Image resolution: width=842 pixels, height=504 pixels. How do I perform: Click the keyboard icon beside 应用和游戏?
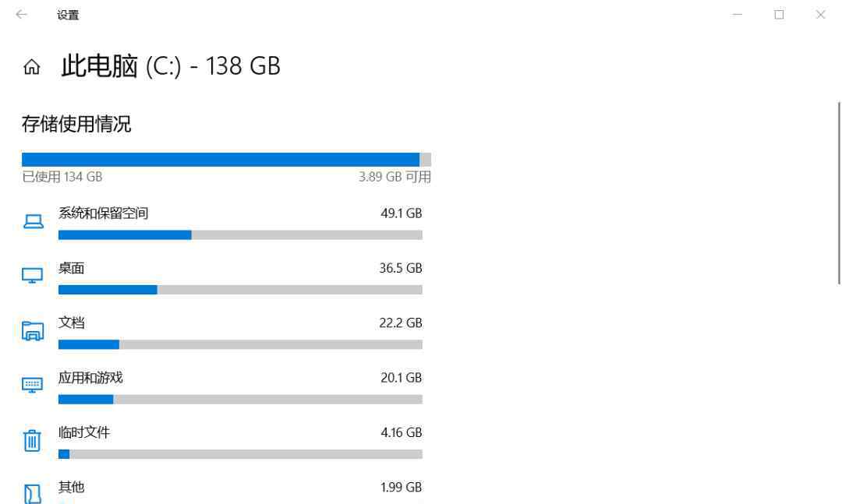tap(32, 385)
